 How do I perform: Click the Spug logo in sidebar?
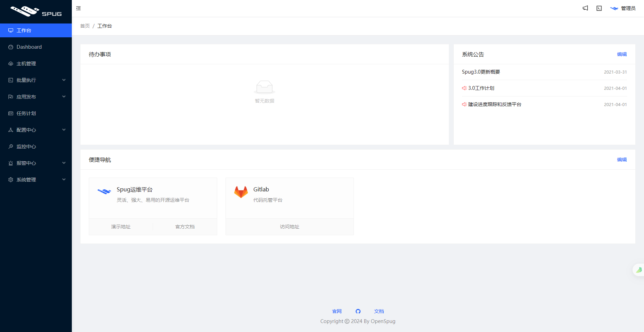[x=36, y=11]
